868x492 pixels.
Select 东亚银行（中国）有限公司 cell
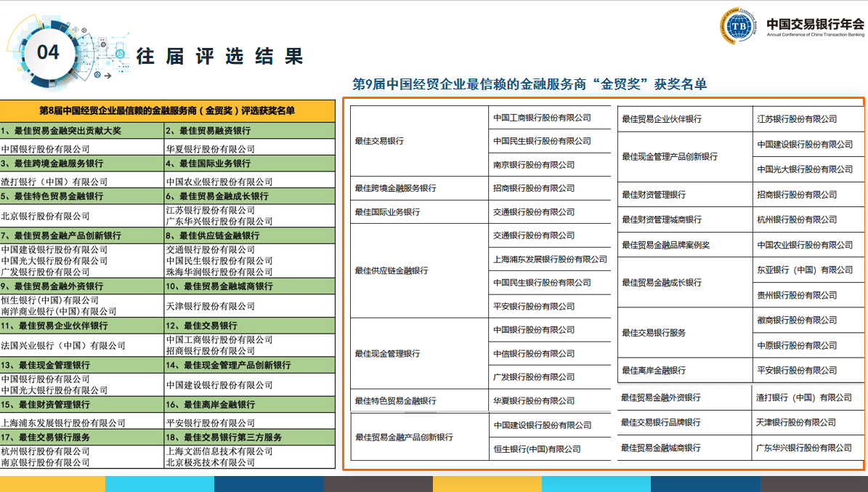(805, 270)
